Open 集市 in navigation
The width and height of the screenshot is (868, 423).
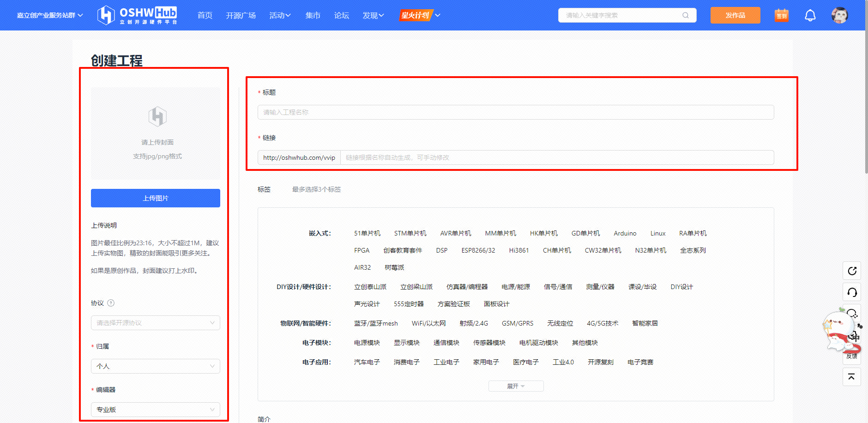click(313, 15)
